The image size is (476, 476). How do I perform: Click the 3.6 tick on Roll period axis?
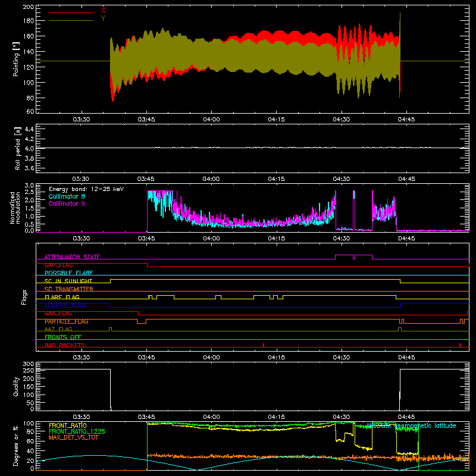point(29,168)
